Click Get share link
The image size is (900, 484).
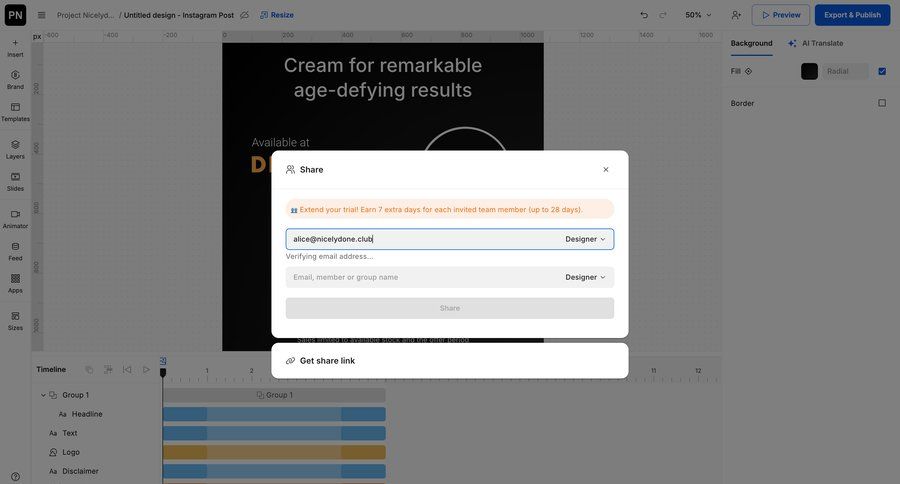point(327,361)
